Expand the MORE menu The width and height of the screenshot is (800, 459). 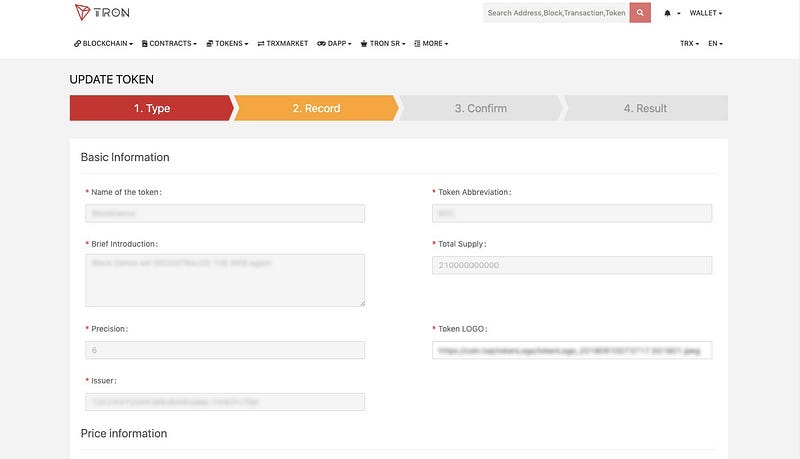(431, 44)
